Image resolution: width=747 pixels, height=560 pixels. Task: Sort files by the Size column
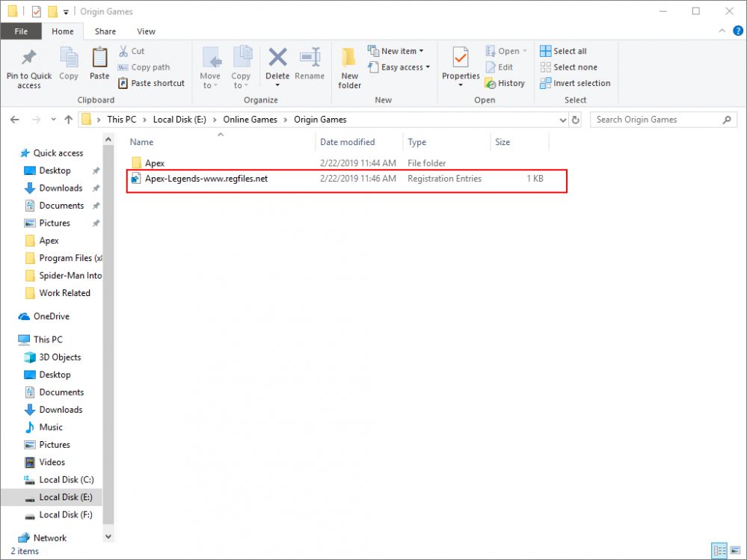(502, 142)
